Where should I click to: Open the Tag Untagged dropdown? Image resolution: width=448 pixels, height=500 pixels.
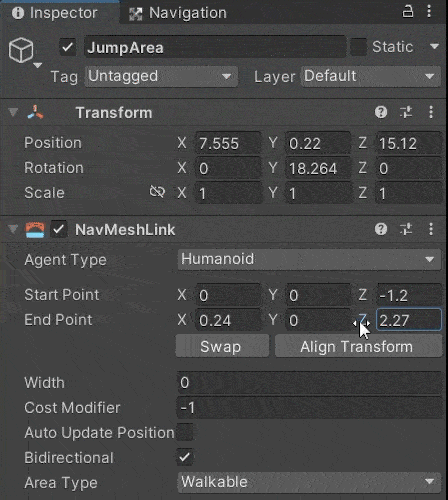[161, 76]
